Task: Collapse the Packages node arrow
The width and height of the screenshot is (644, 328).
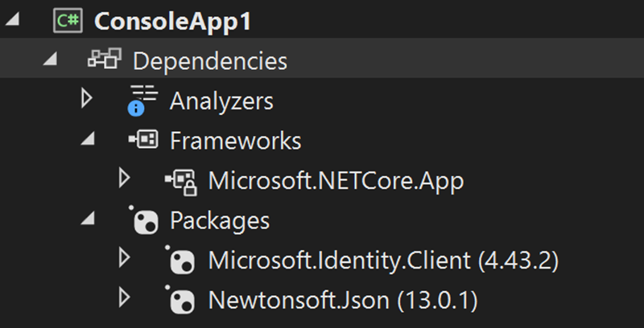Action: [88, 219]
